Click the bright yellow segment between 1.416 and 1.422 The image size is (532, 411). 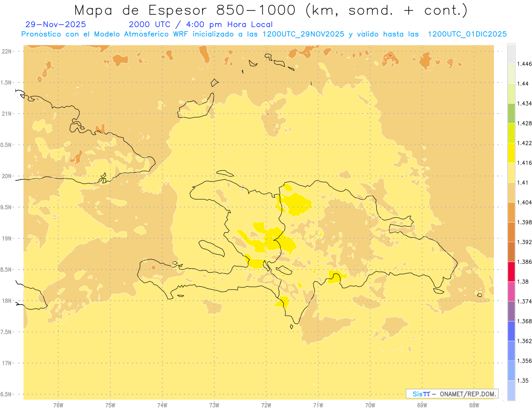click(x=511, y=153)
